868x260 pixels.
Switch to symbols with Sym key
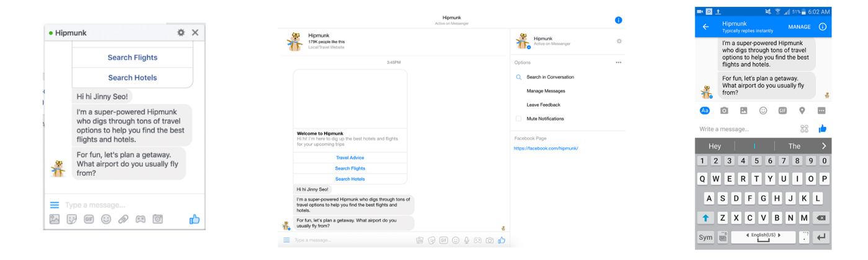[x=706, y=237]
